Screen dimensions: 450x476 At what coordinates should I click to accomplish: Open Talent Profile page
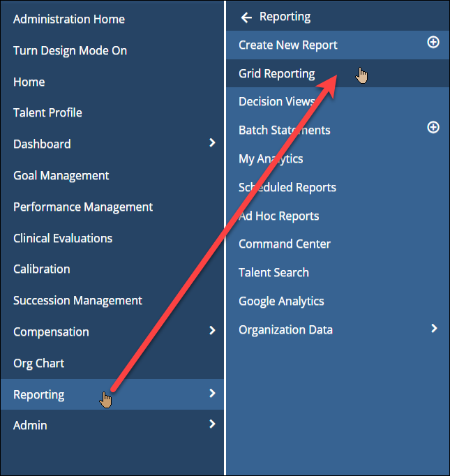point(47,113)
